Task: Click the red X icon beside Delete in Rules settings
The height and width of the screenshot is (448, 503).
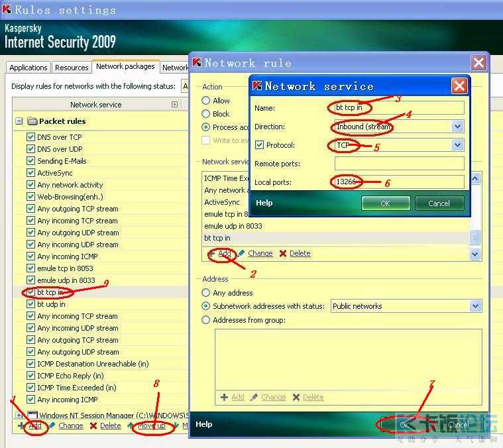Action: tap(93, 425)
